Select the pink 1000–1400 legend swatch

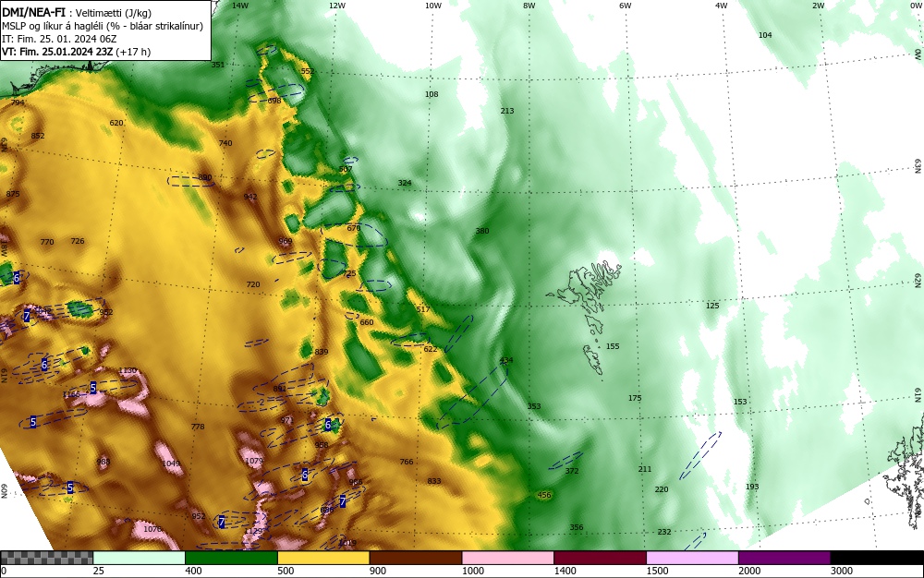point(508,558)
